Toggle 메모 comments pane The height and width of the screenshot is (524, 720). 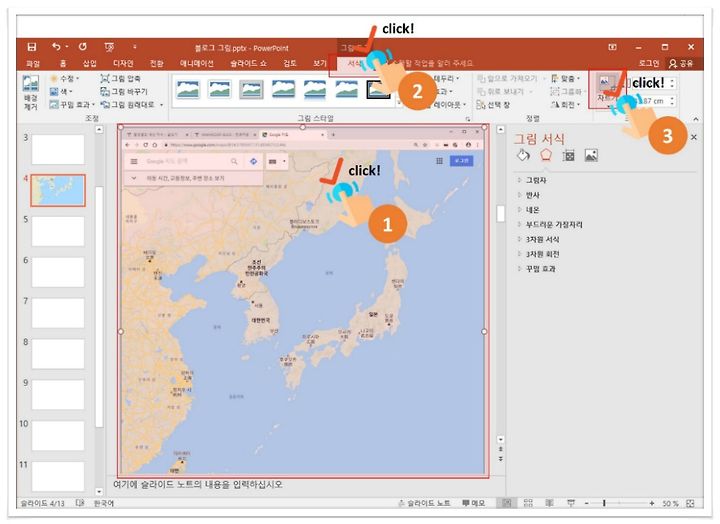473,503
